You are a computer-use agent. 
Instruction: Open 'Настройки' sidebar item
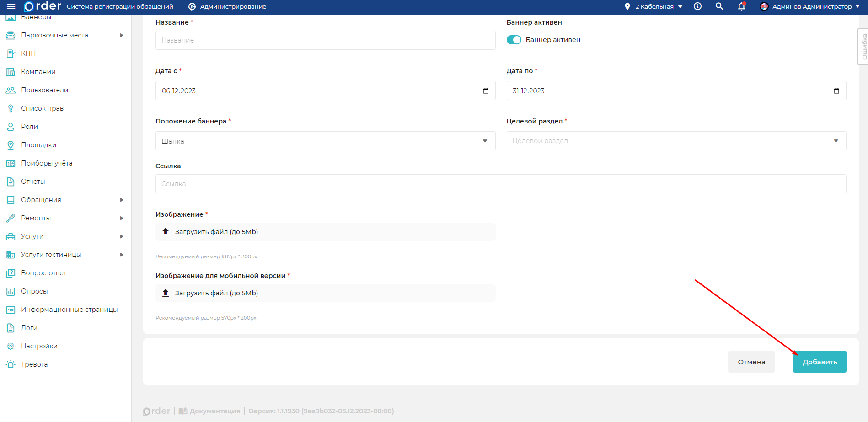(39, 346)
